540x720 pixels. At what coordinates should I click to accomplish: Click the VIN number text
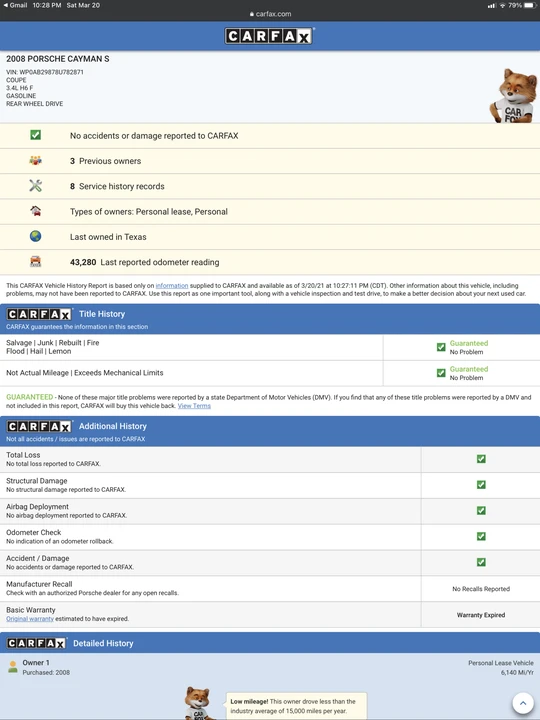pos(45,72)
